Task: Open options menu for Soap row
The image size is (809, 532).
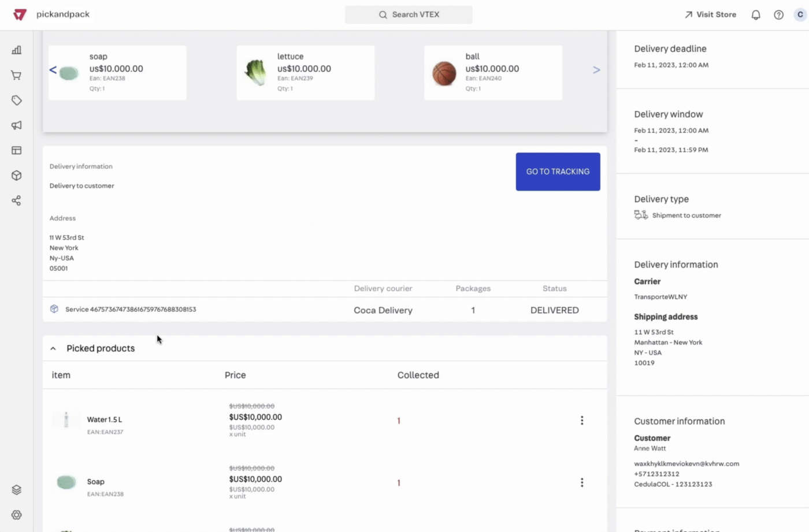Action: tap(581, 482)
